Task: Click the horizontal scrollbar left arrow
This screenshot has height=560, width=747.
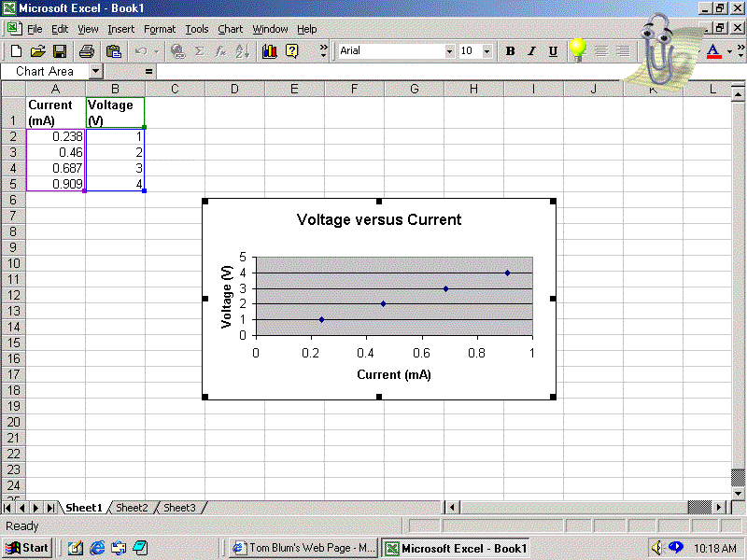Action: (452, 508)
